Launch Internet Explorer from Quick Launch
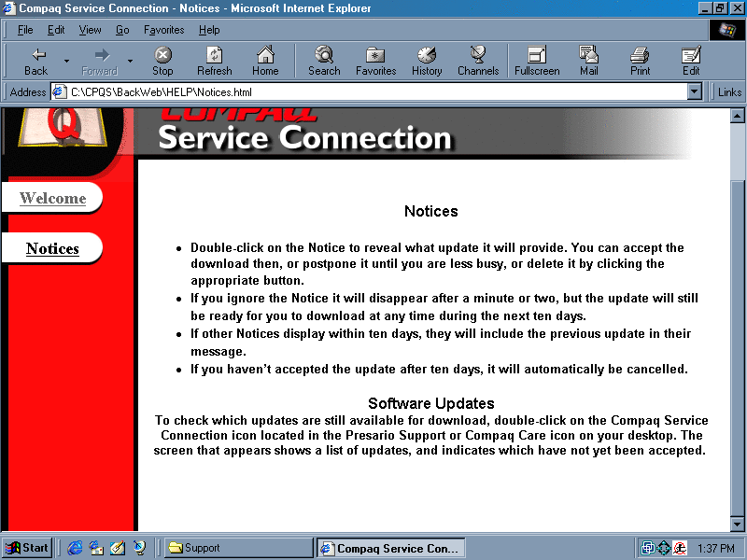 tap(75, 548)
